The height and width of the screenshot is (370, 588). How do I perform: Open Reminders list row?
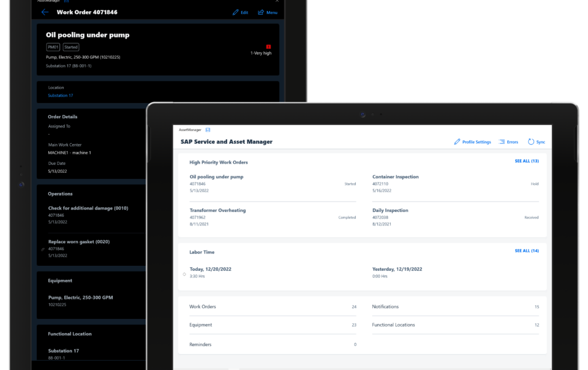273,344
